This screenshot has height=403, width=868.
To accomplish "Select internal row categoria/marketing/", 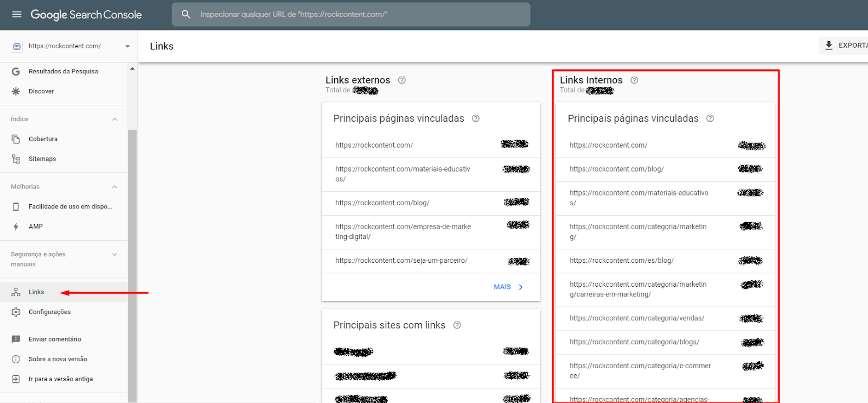I will click(x=665, y=232).
